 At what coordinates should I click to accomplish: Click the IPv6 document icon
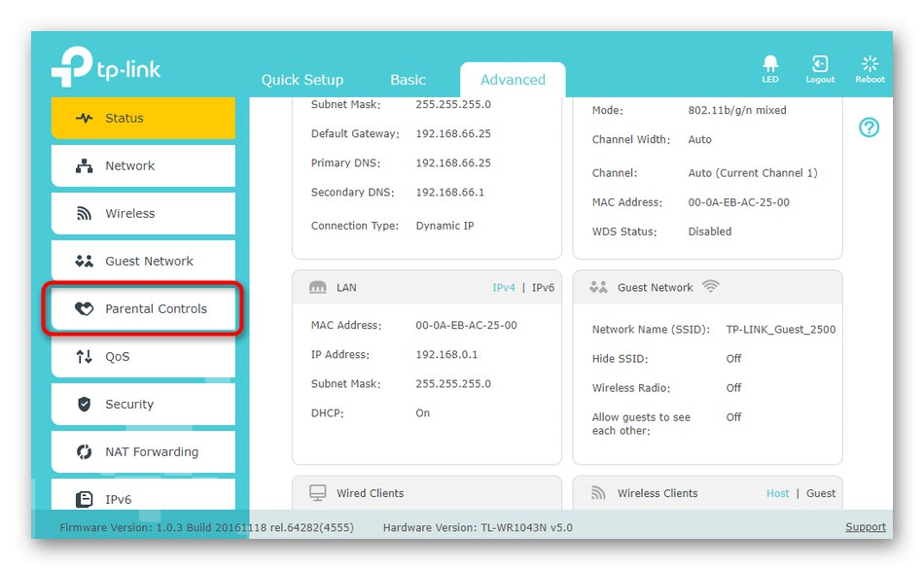point(85,499)
